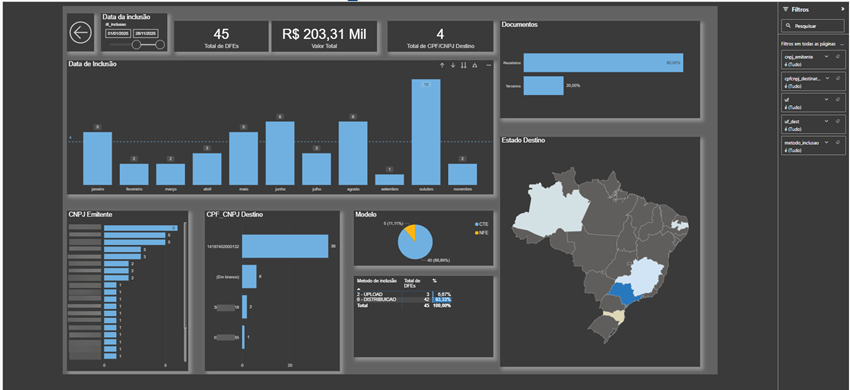Click the Valor Total card R$ 203,31 Mil

(x=324, y=37)
